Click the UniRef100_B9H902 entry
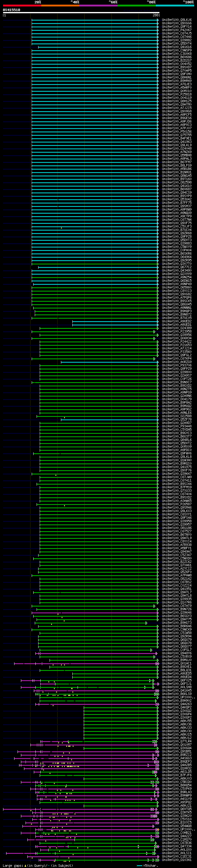Screen dimensions: 197x868 tap(177, 700)
